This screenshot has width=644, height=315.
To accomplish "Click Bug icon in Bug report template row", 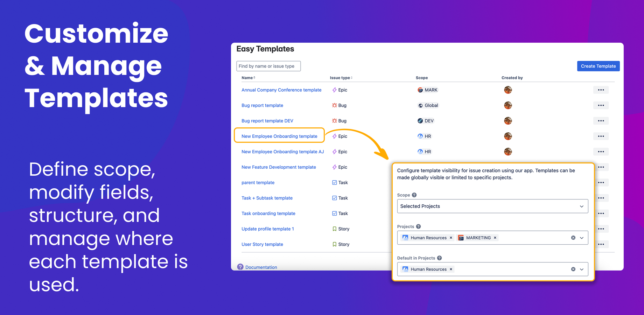I will [335, 105].
